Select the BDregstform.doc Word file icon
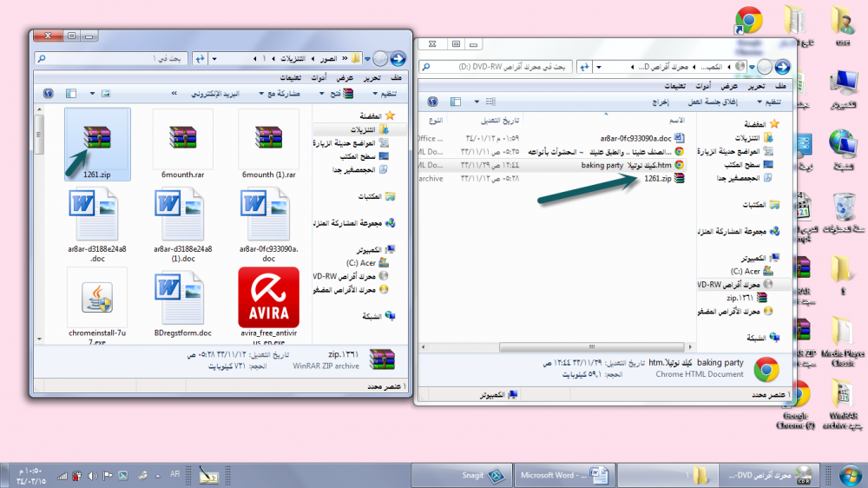Viewport: 868px width, 488px height. tap(182, 297)
